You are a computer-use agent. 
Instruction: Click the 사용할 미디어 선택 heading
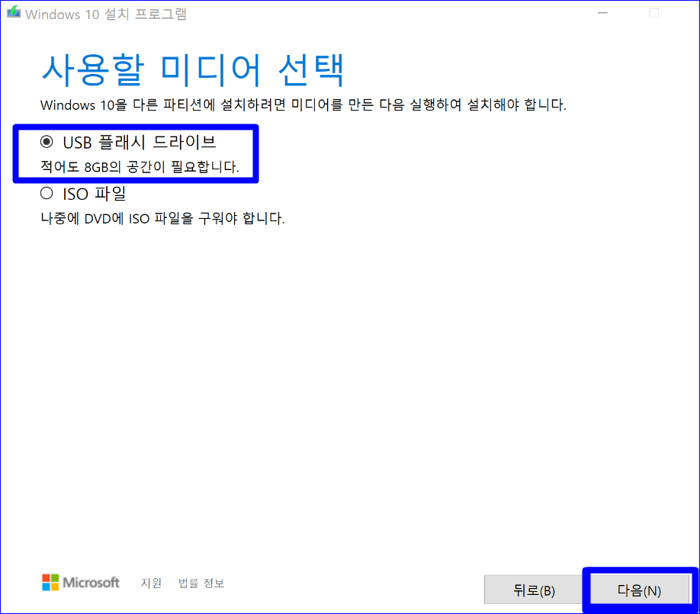(193, 69)
